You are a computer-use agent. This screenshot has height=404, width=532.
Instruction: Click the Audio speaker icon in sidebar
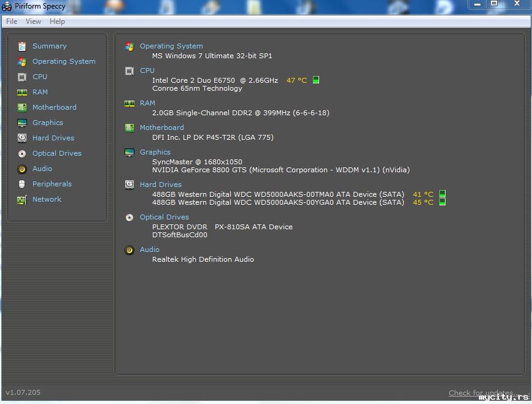(22, 169)
